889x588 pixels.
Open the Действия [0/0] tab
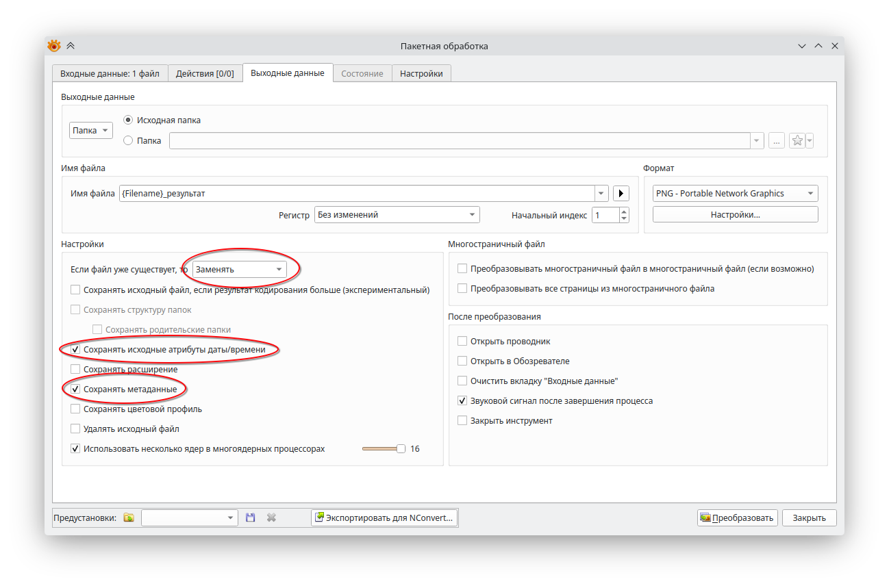pyautogui.click(x=205, y=74)
